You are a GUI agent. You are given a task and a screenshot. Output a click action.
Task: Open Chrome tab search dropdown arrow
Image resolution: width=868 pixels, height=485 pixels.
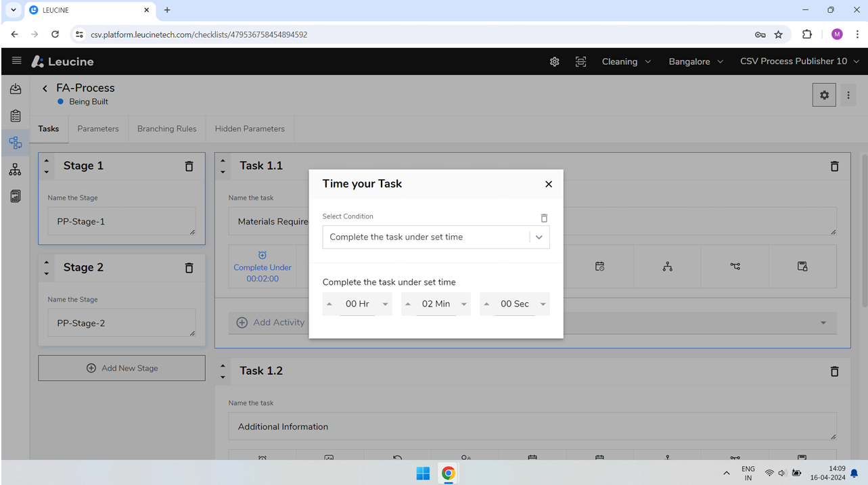14,10
